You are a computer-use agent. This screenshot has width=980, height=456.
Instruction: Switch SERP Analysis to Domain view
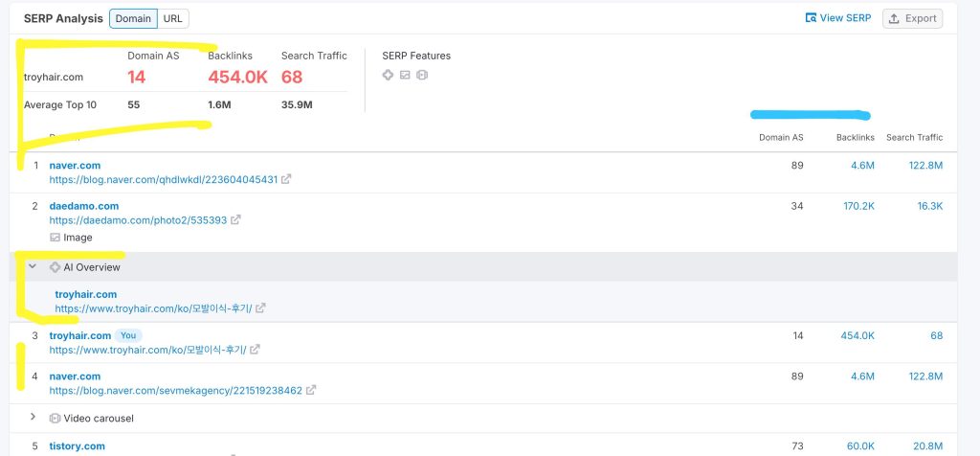coord(133,19)
